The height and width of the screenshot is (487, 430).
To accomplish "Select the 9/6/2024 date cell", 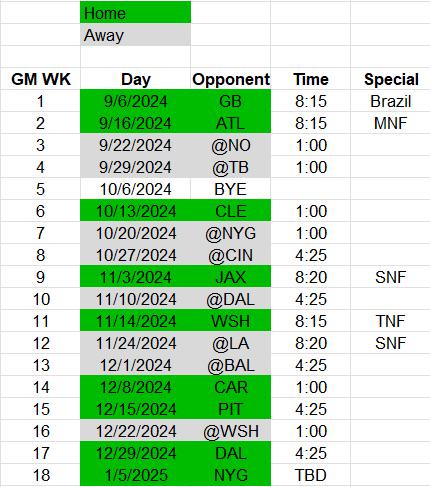I will [135, 101].
